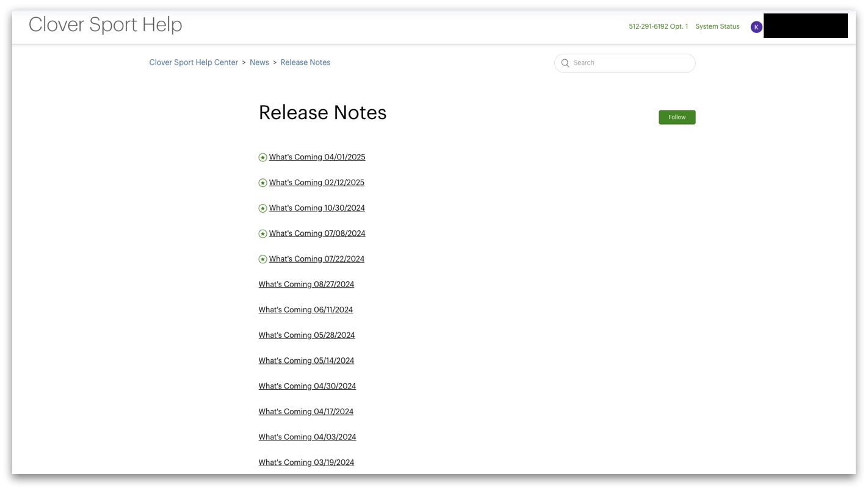Open What's Coming 06/11/2024 article
The height and width of the screenshot is (490, 868).
(305, 310)
